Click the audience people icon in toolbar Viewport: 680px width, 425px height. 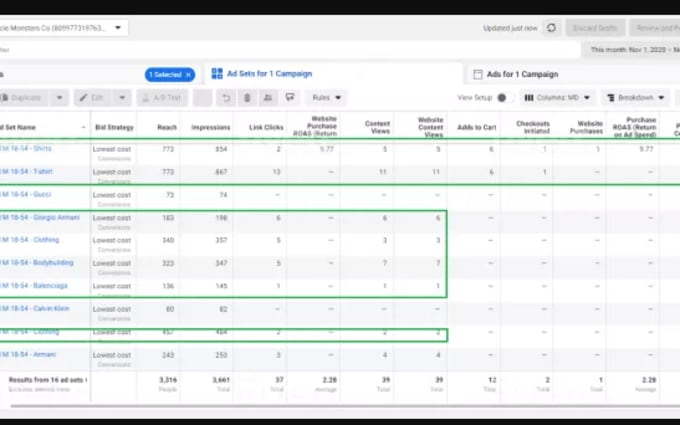[x=268, y=98]
